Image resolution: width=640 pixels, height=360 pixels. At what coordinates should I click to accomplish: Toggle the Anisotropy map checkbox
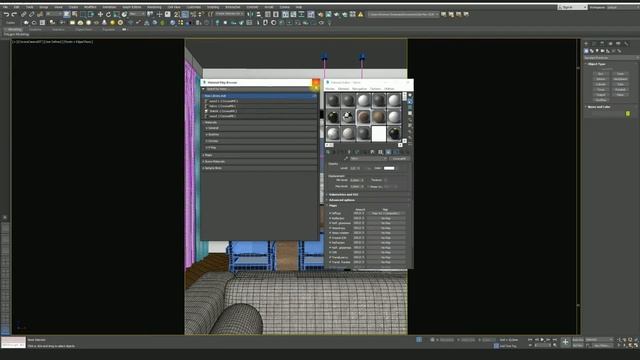pos(330,228)
